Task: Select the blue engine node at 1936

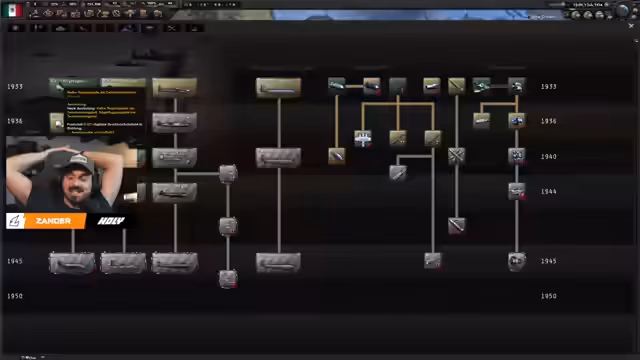Action: (517, 121)
